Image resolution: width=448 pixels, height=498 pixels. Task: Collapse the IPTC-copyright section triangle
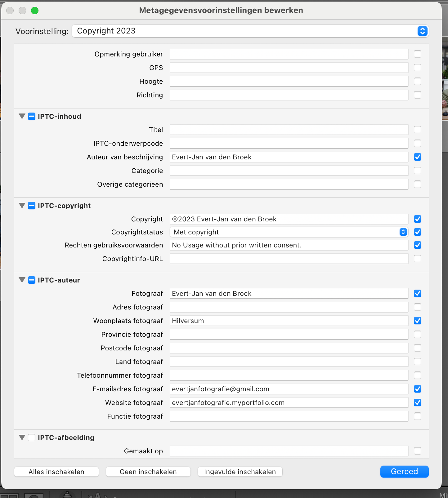click(22, 206)
